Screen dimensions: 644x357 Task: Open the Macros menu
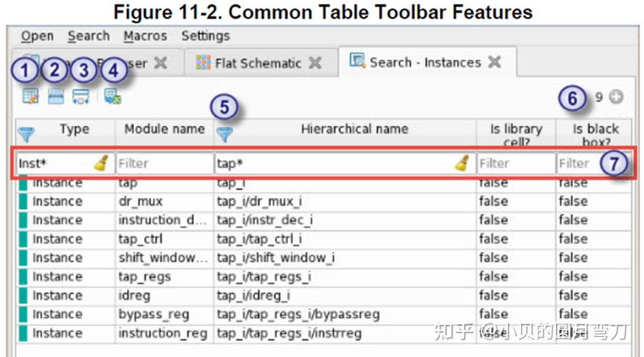145,36
